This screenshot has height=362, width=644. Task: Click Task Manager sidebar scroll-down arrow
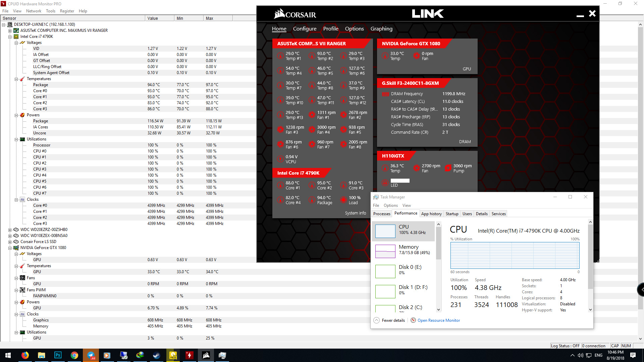pos(438,310)
